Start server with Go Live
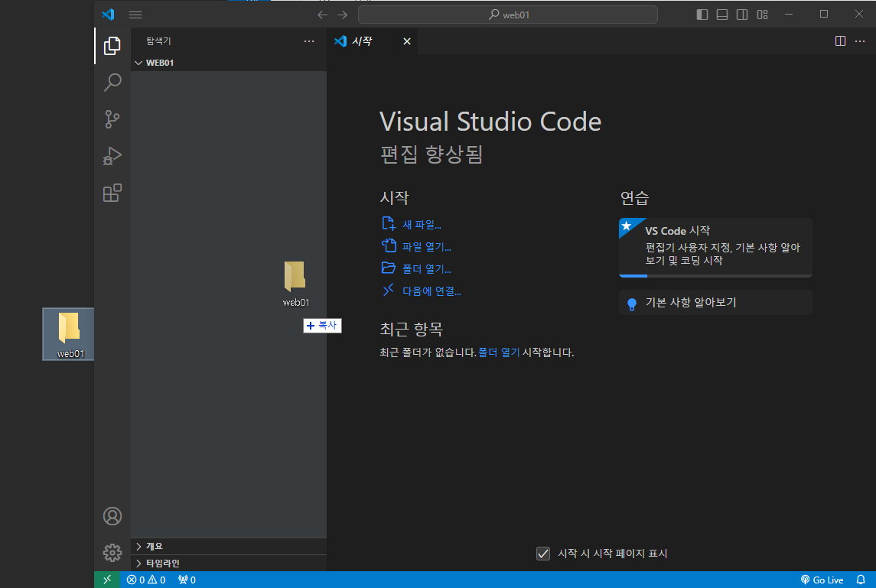 coord(822,580)
